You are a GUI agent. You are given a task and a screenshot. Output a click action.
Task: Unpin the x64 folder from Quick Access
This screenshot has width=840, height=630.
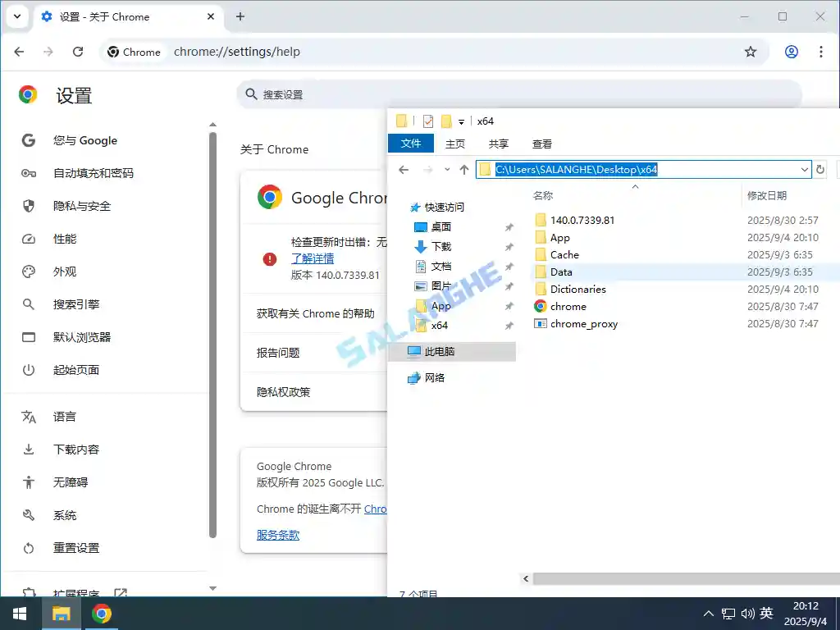click(x=509, y=325)
